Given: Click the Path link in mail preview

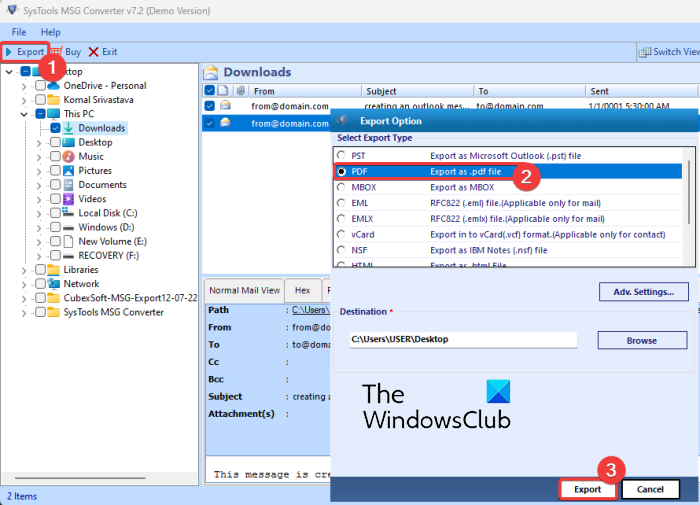Looking at the screenshot, I should [311, 310].
